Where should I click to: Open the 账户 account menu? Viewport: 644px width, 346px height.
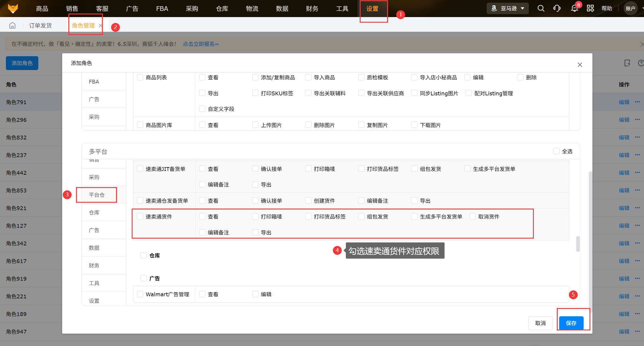(630, 8)
